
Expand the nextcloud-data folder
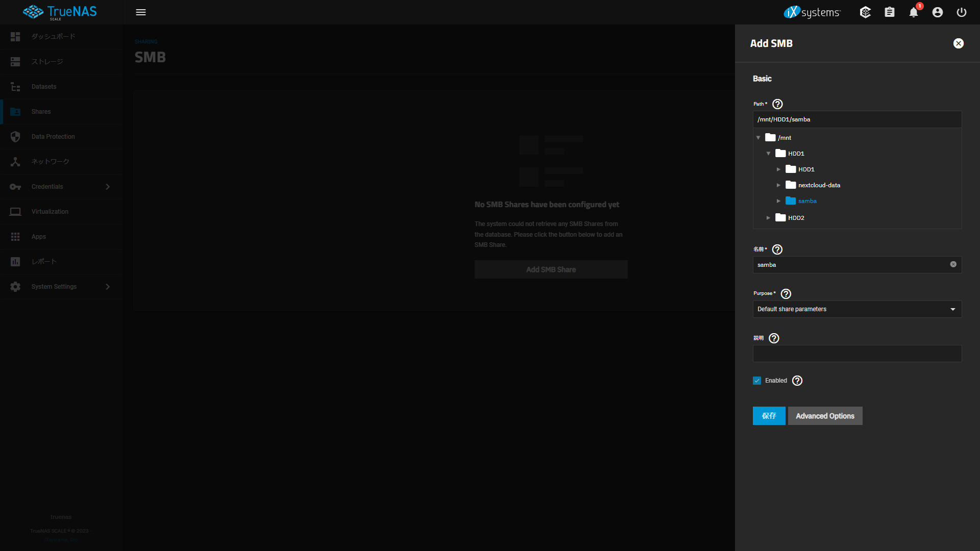(x=778, y=185)
